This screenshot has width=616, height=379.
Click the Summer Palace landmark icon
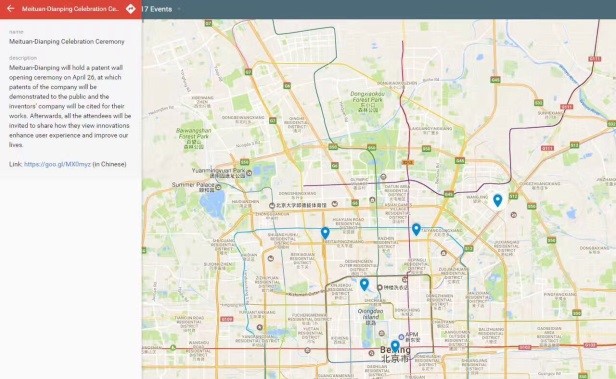(218, 187)
